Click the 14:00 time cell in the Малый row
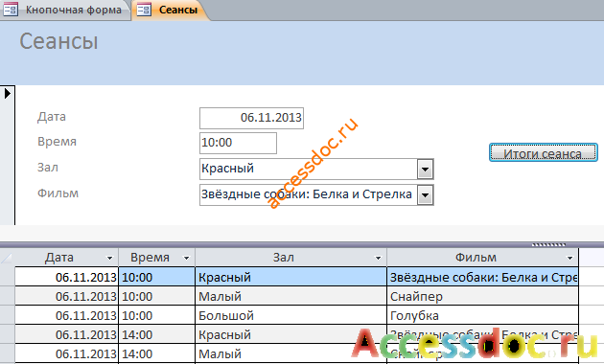This screenshot has height=364, width=604. tap(157, 353)
